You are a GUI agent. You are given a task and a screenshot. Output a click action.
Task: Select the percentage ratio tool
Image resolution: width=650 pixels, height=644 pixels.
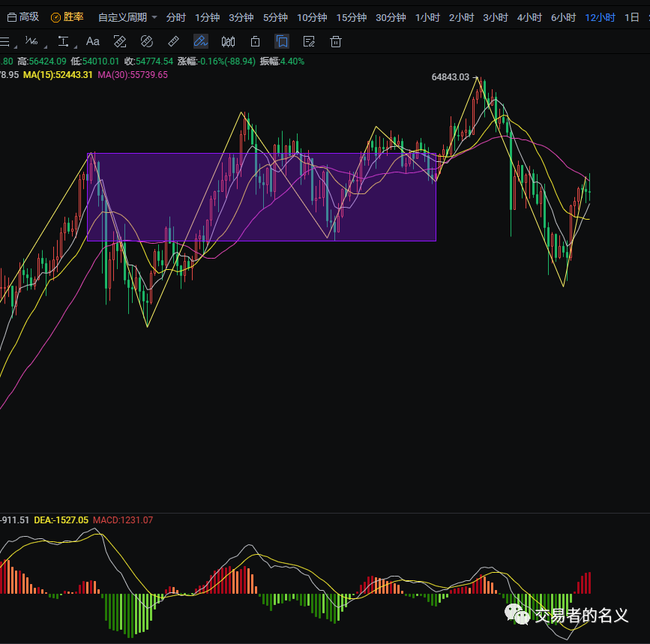click(31, 41)
